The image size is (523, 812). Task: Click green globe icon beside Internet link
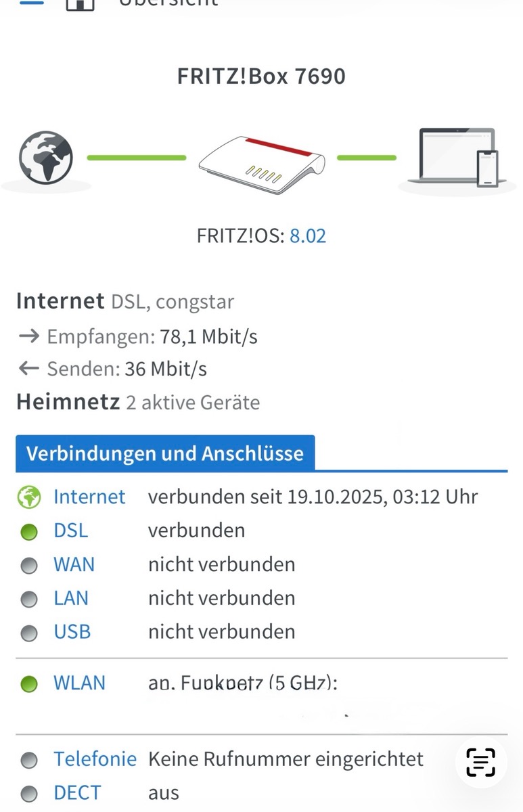tap(29, 498)
